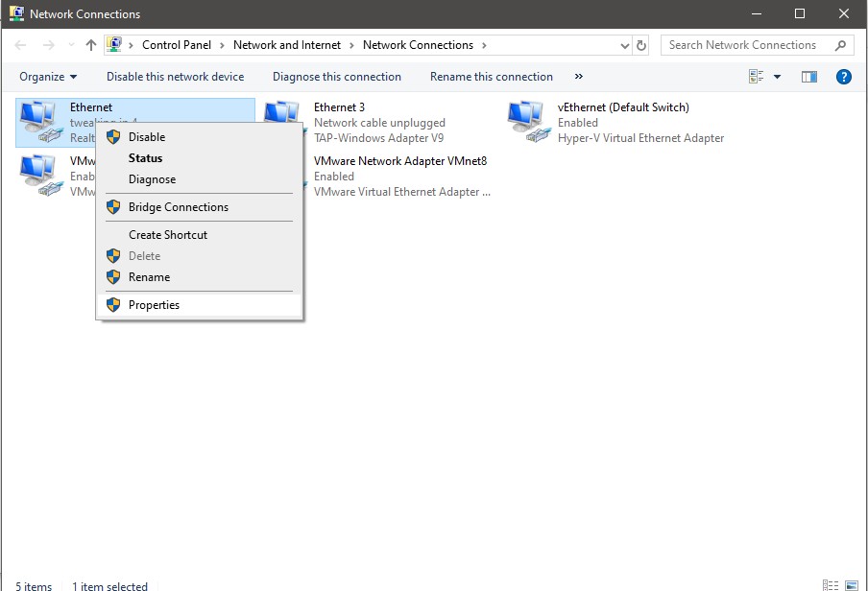The image size is (868, 591).
Task: Open Properties from the context menu
Action: click(x=200, y=305)
